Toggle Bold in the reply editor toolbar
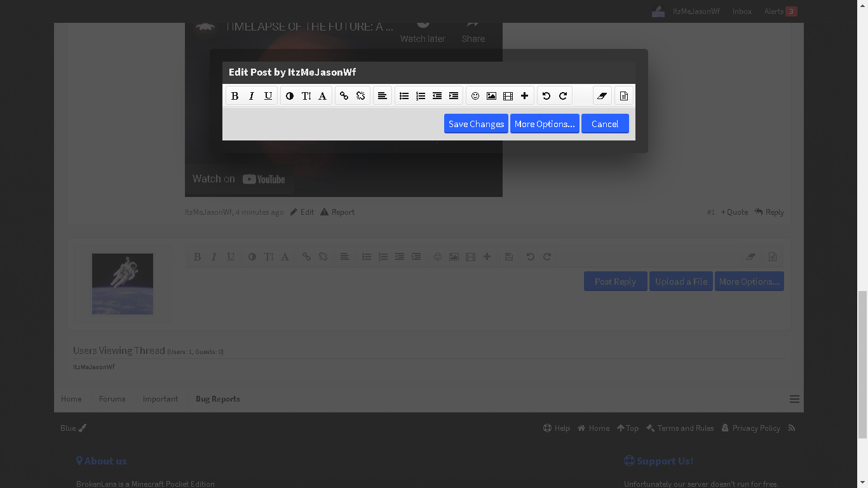 coord(198,257)
